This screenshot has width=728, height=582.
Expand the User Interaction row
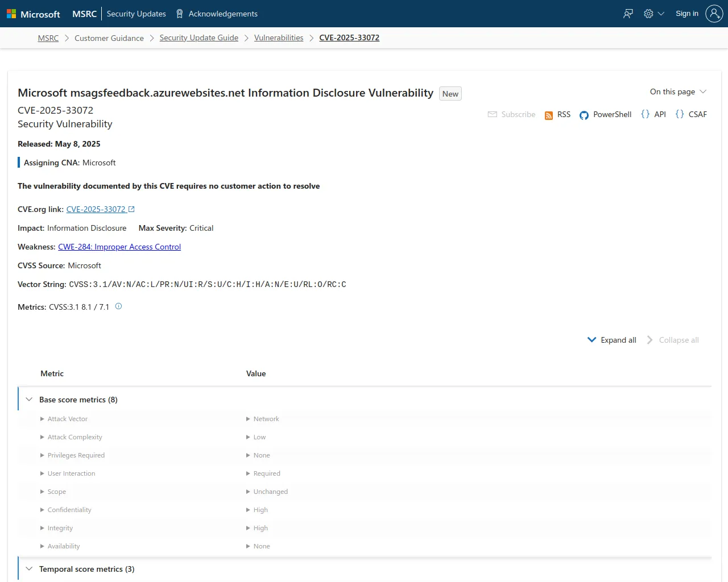coord(42,473)
